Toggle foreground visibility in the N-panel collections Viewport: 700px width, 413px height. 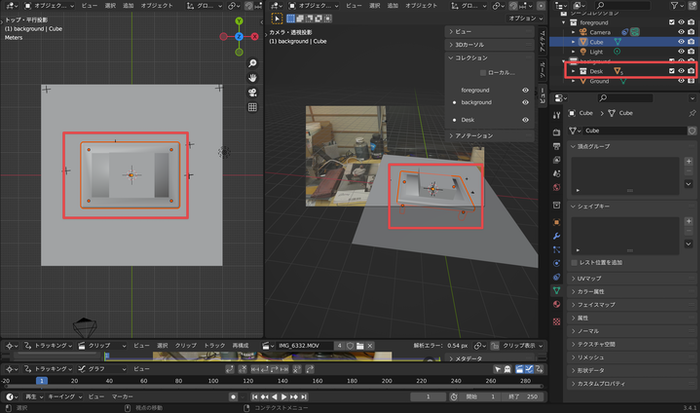[525, 90]
